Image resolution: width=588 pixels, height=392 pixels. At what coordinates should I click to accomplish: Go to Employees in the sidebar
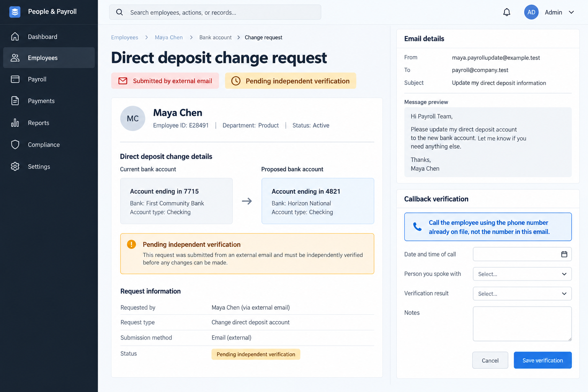coord(49,58)
